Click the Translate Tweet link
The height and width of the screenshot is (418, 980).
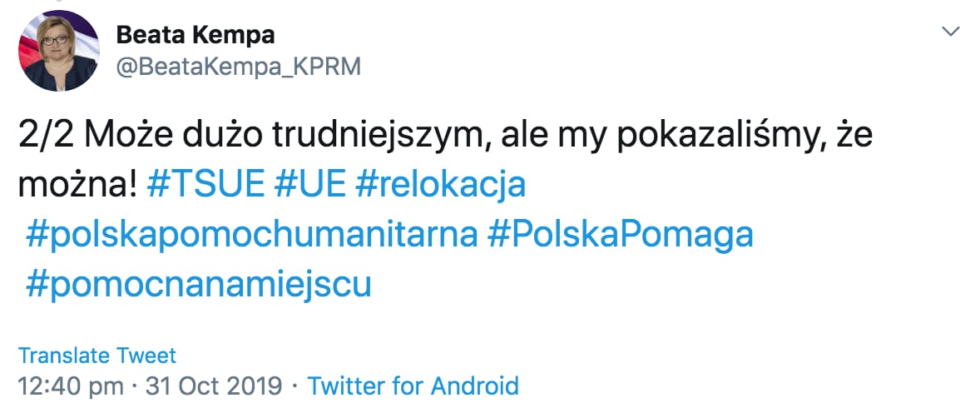tap(97, 356)
